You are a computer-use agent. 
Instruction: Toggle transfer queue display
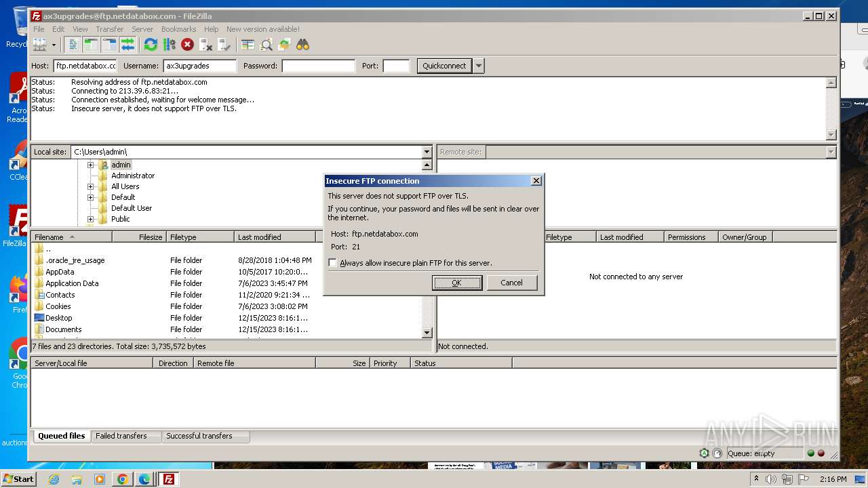pyautogui.click(x=127, y=45)
